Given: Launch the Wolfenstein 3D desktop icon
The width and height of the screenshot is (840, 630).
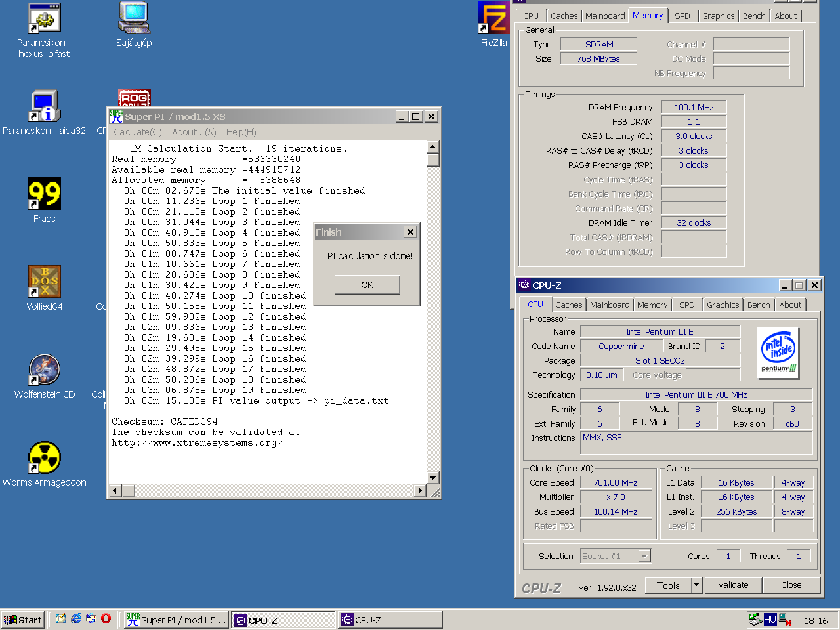Looking at the screenshot, I should (44, 376).
